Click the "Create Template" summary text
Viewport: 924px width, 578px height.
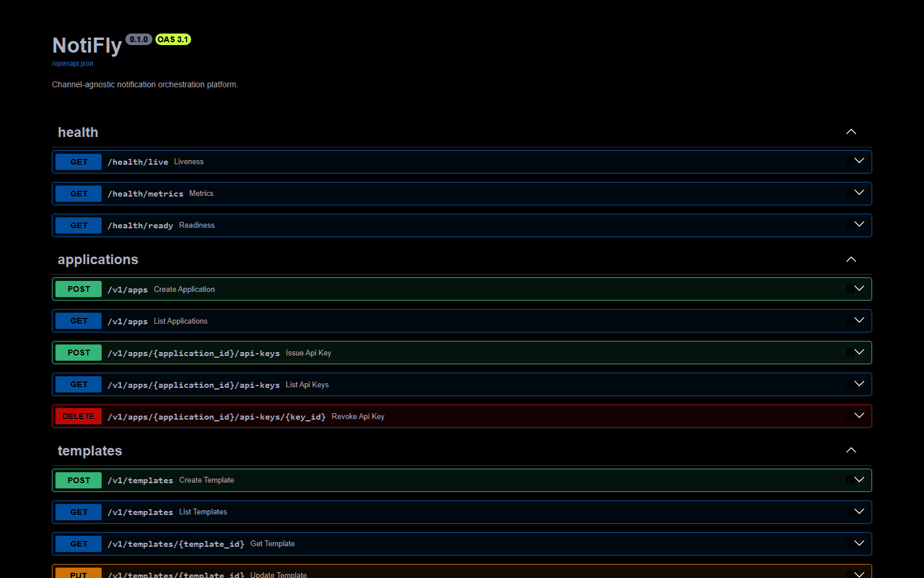[x=207, y=480]
